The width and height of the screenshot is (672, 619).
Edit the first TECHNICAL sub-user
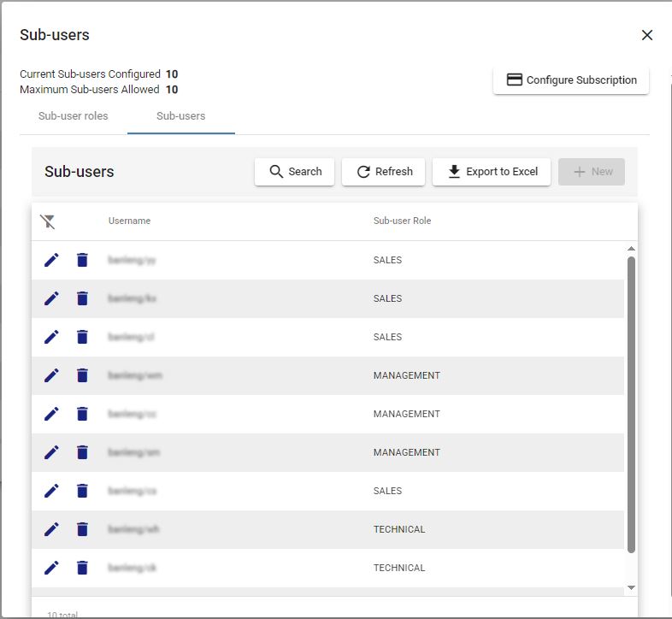pyautogui.click(x=51, y=529)
